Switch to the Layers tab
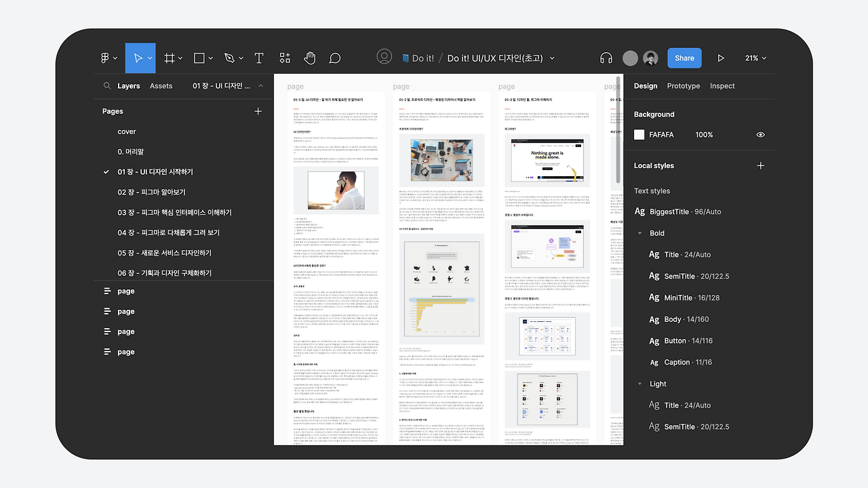Image resolution: width=868 pixels, height=488 pixels. pyautogui.click(x=129, y=86)
